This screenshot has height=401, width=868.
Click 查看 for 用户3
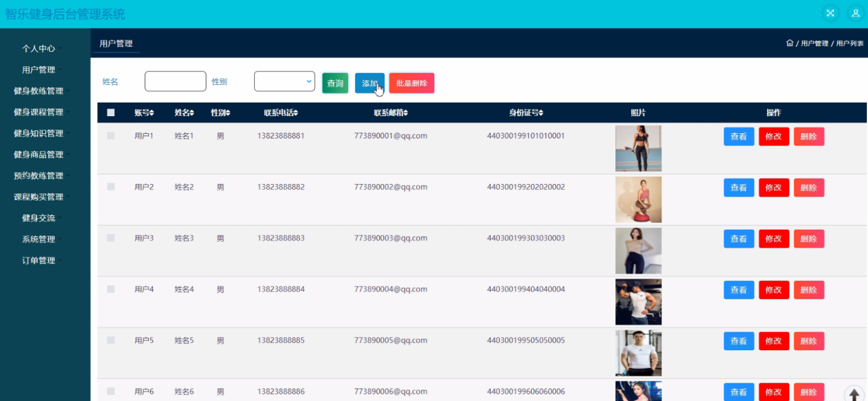739,239
